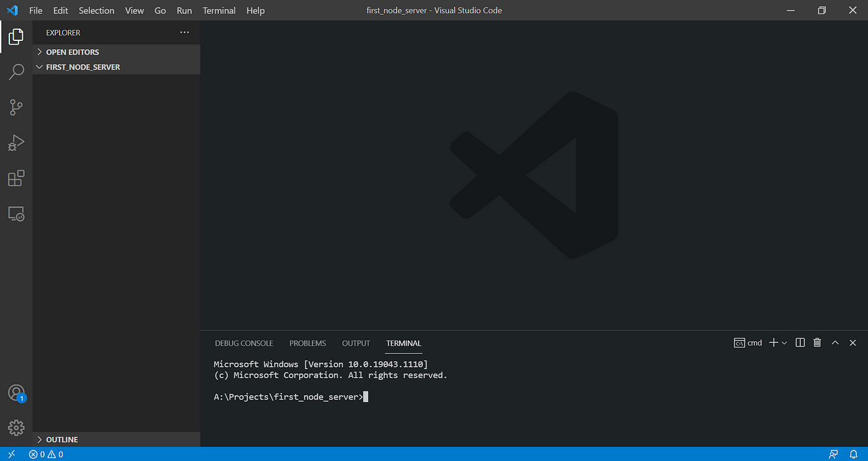Select the Terminal tab
Viewport: 868px width, 461px height.
click(x=404, y=343)
